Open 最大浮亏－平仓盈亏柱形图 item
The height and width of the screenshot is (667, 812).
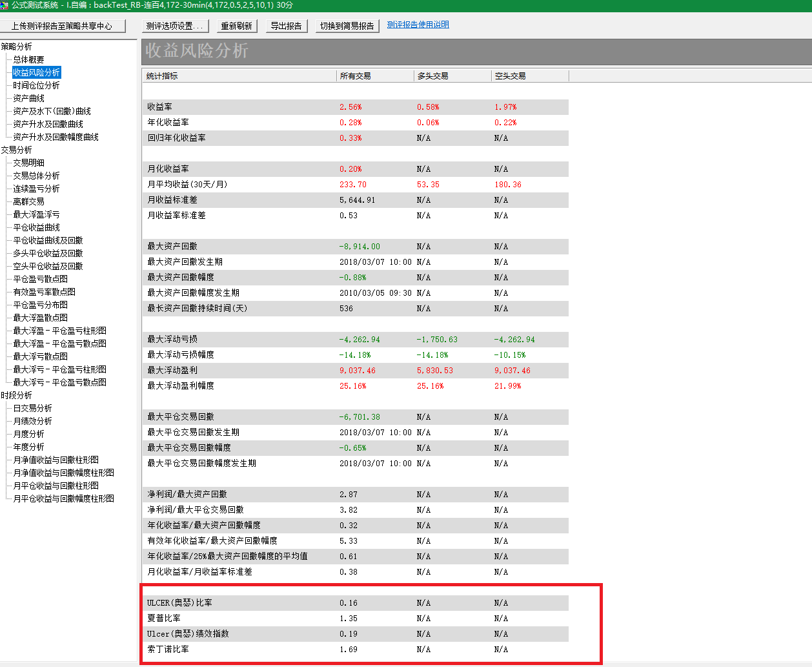tap(59, 369)
